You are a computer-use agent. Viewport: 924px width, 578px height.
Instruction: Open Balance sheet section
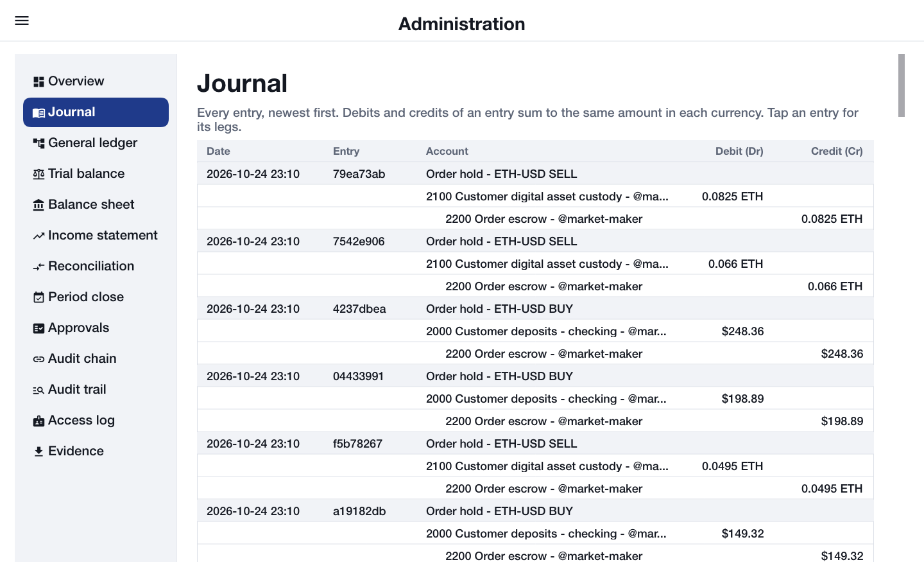tap(96, 205)
